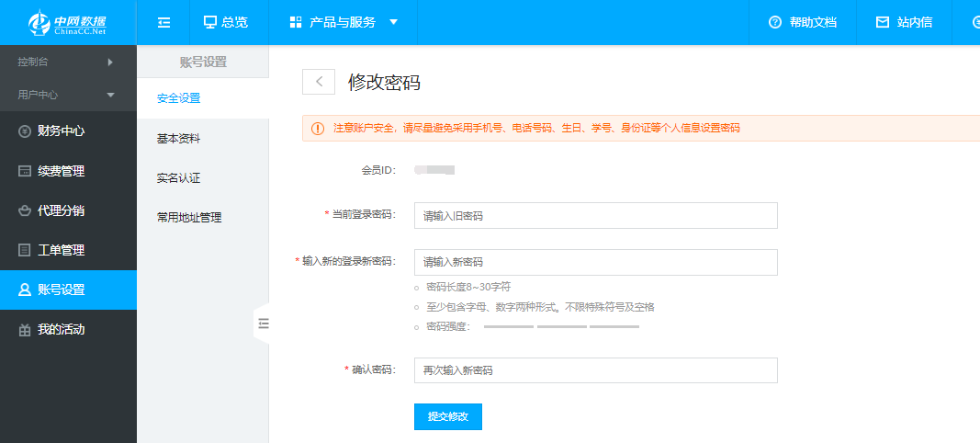Go to 续费管理 in sidebar
This screenshot has height=443, width=980.
(61, 171)
